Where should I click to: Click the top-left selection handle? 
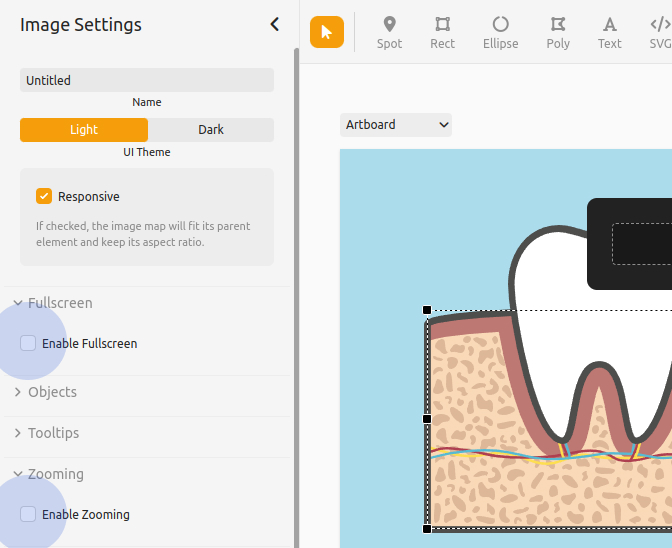click(x=427, y=310)
